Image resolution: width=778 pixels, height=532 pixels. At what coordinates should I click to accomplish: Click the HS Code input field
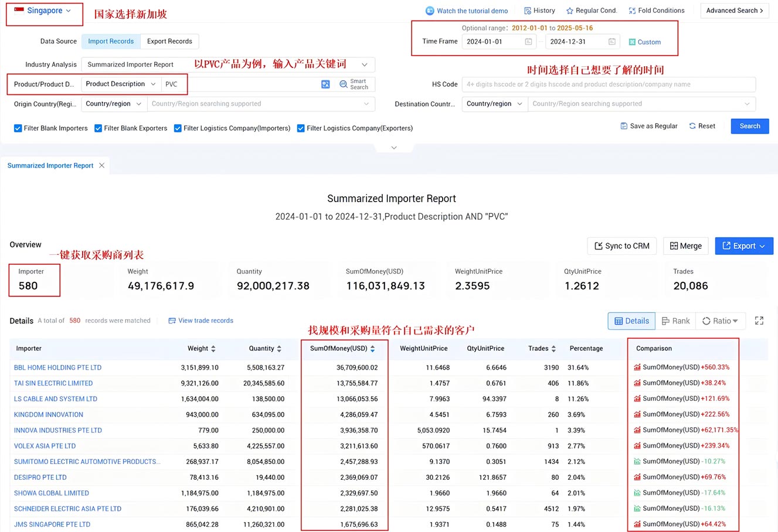tap(608, 84)
